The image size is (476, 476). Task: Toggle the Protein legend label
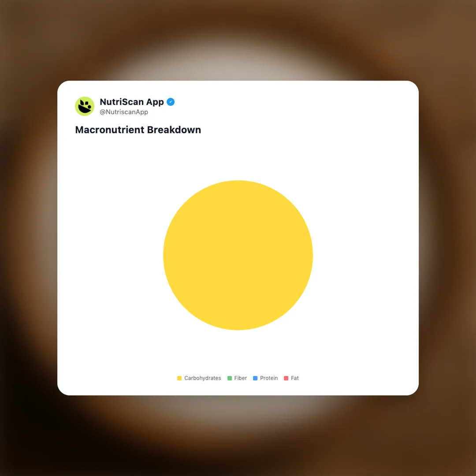pyautogui.click(x=269, y=378)
